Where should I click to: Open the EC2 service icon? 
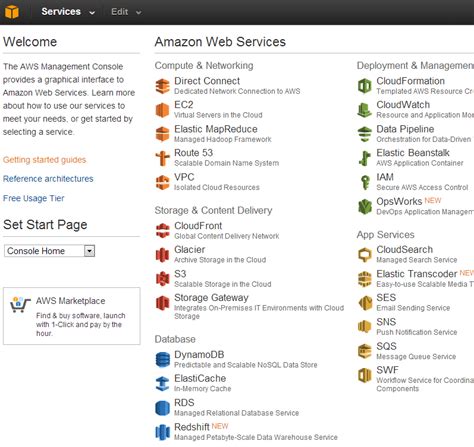pos(162,110)
